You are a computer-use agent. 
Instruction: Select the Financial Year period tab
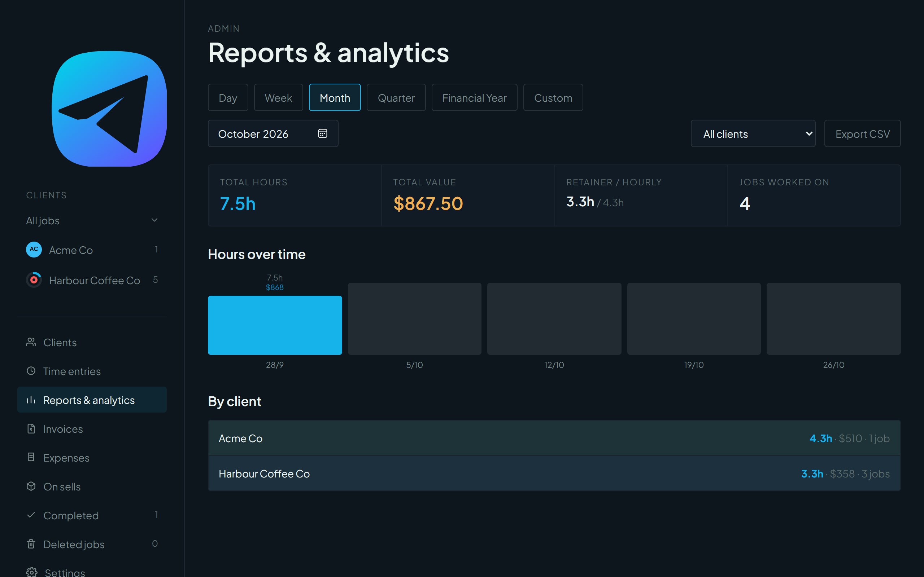point(474,97)
